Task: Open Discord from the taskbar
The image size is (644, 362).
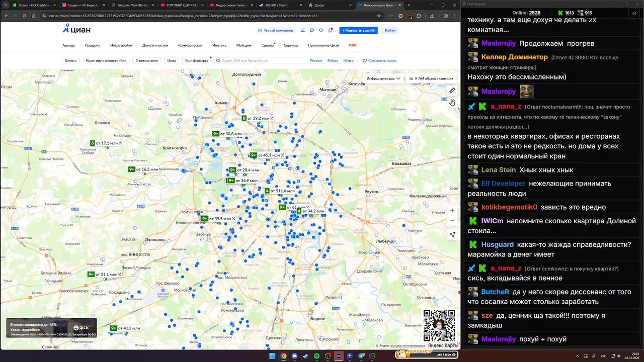Action: pos(294,356)
